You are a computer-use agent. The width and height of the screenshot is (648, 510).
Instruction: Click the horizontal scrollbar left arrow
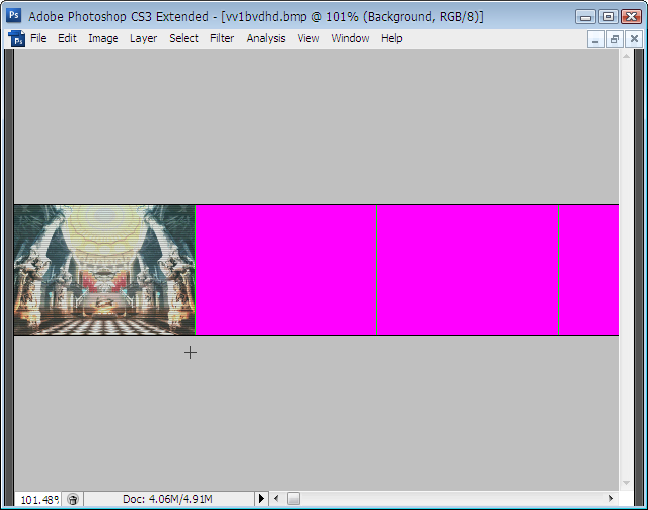point(276,499)
